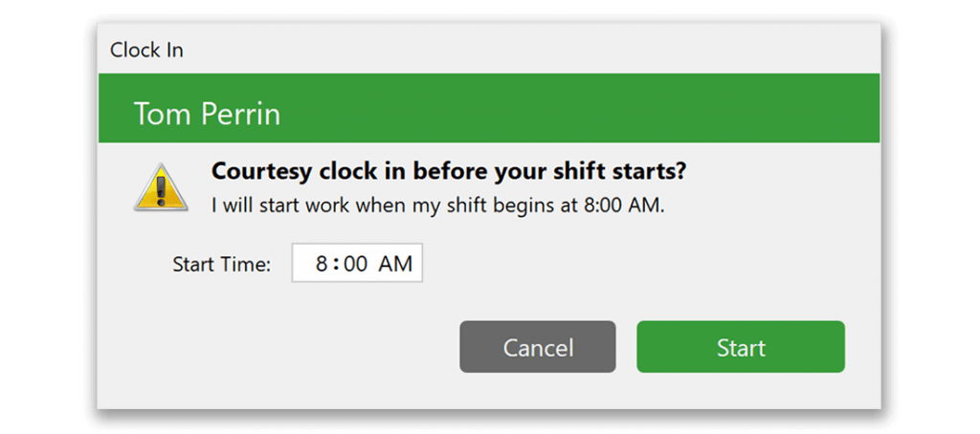Click the bold Courtesy clock in heading
The height and width of the screenshot is (434, 980).
(448, 172)
